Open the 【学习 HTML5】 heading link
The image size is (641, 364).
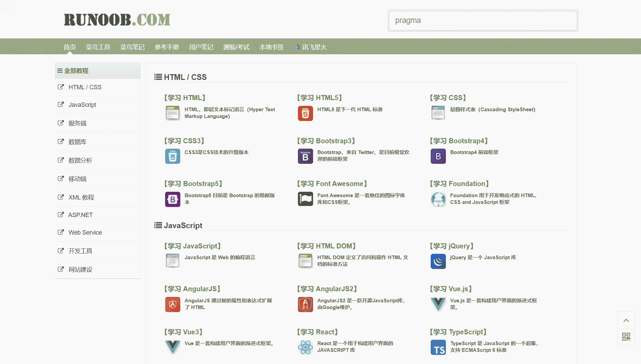pos(319,98)
